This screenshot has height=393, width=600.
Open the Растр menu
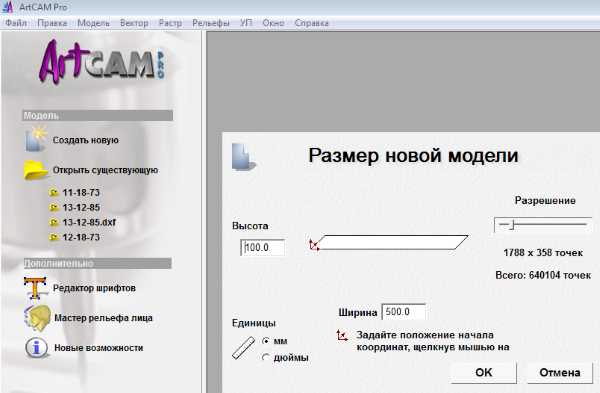170,23
